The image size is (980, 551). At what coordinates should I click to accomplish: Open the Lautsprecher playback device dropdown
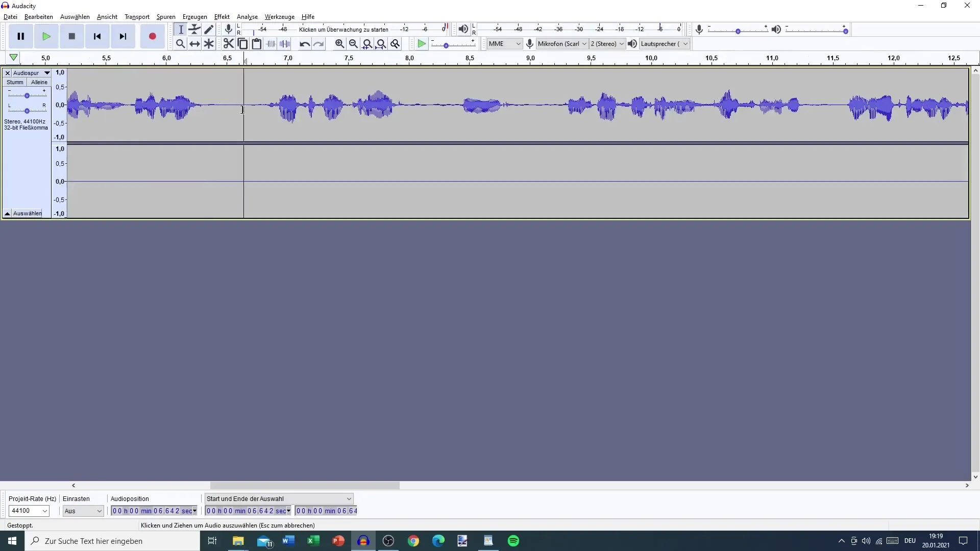pos(665,44)
